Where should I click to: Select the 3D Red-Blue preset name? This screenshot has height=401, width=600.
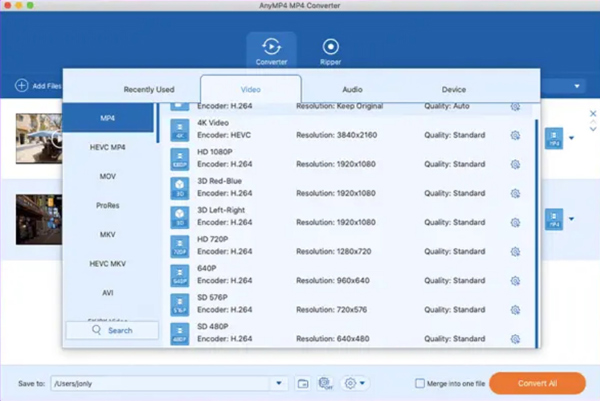point(219,181)
